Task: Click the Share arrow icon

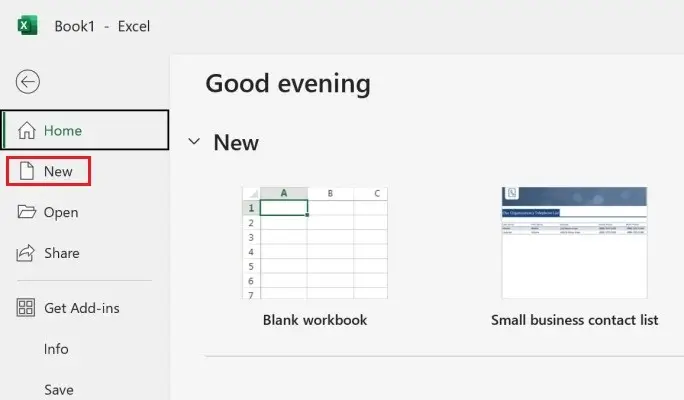Action: (25, 253)
